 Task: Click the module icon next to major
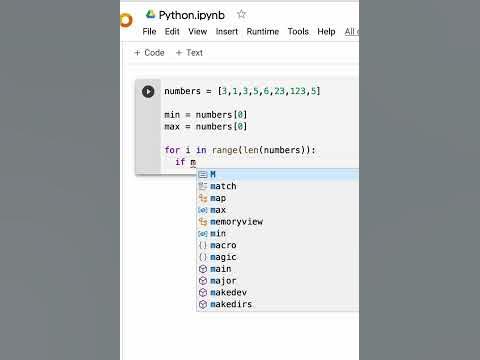(203, 281)
